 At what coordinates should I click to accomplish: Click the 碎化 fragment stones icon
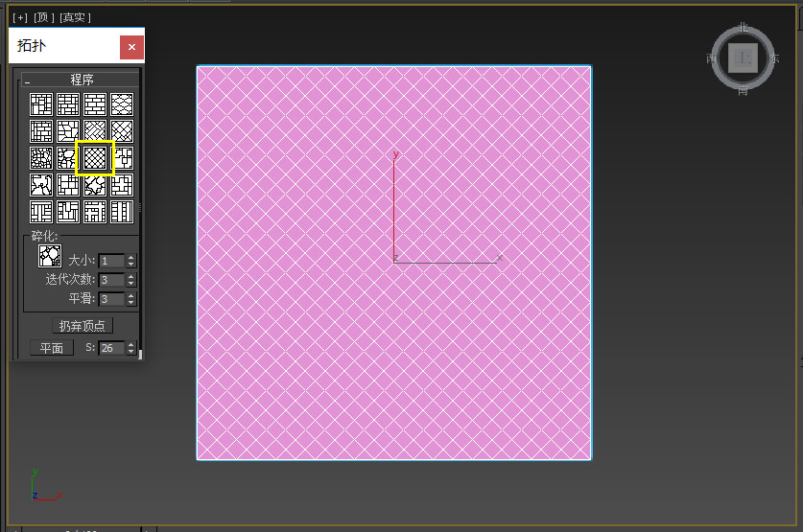coord(50,256)
